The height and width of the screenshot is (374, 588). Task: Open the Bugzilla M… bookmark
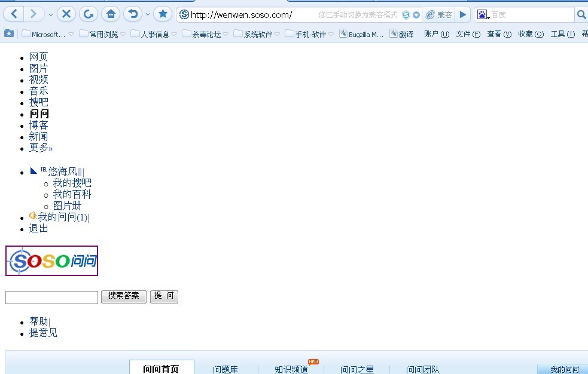point(361,34)
